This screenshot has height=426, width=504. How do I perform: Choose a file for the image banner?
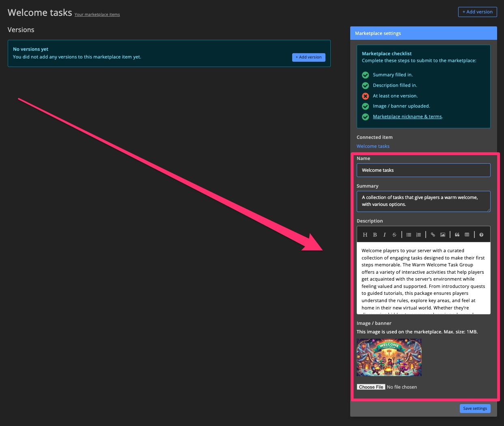[x=370, y=387]
